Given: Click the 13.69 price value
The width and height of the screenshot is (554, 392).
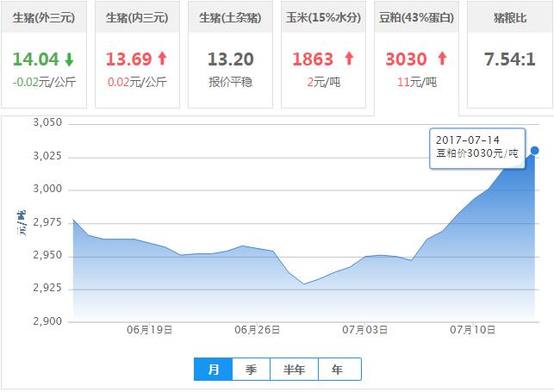Looking at the screenshot, I should 128,59.
